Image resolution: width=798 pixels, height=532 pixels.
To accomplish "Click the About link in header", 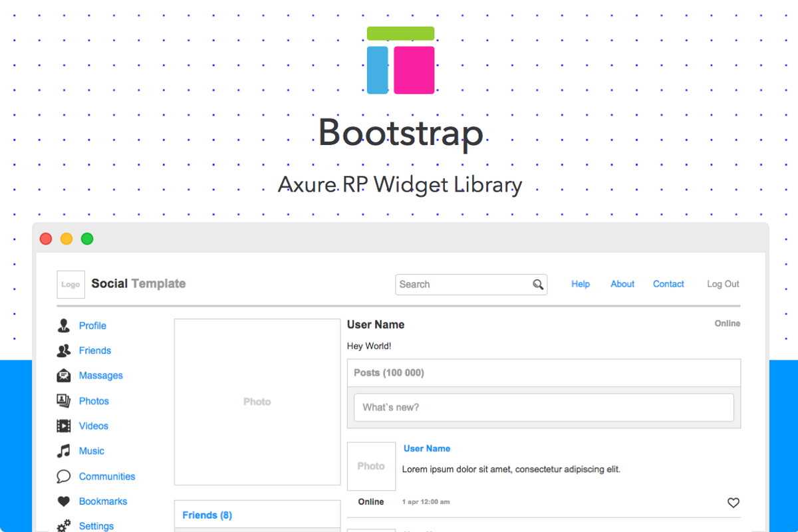I will click(x=622, y=284).
